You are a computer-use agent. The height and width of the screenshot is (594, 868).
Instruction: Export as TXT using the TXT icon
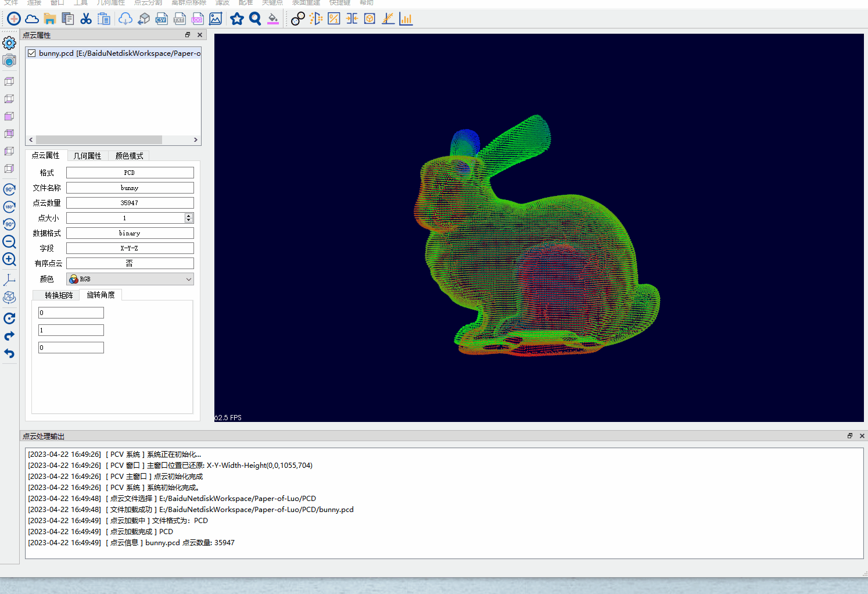(180, 19)
